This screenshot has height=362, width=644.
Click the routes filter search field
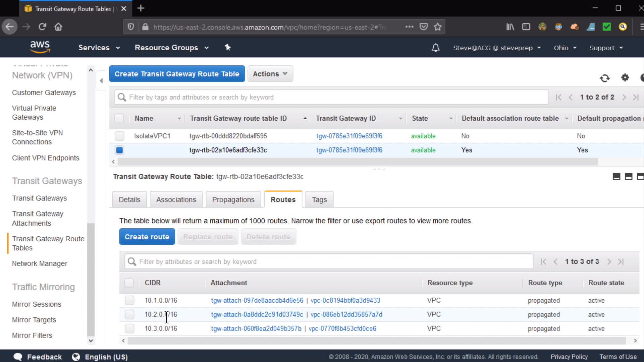(x=329, y=261)
